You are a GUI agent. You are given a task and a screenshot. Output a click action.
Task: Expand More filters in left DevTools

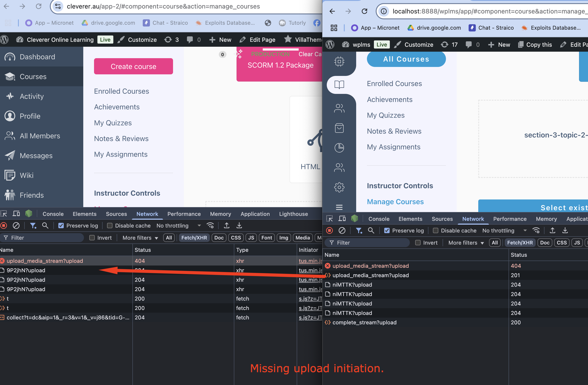(140, 238)
